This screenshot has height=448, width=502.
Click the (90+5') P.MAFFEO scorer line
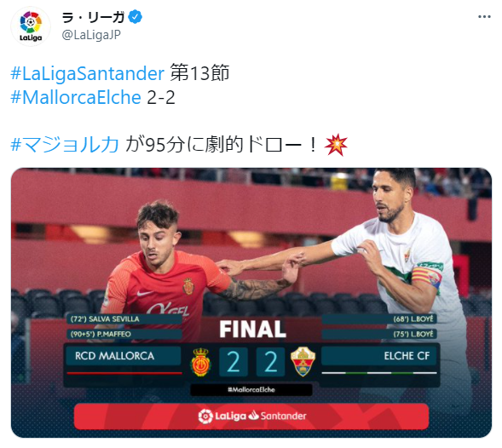pos(124,335)
